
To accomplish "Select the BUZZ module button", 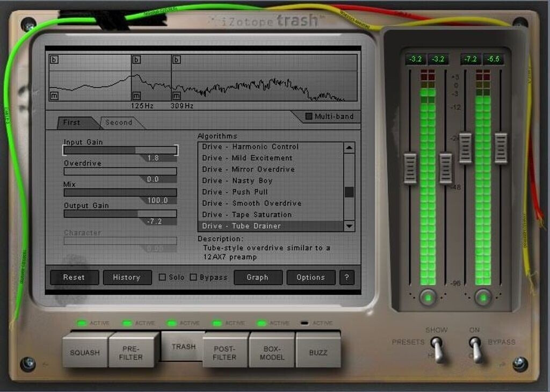I will coord(317,352).
